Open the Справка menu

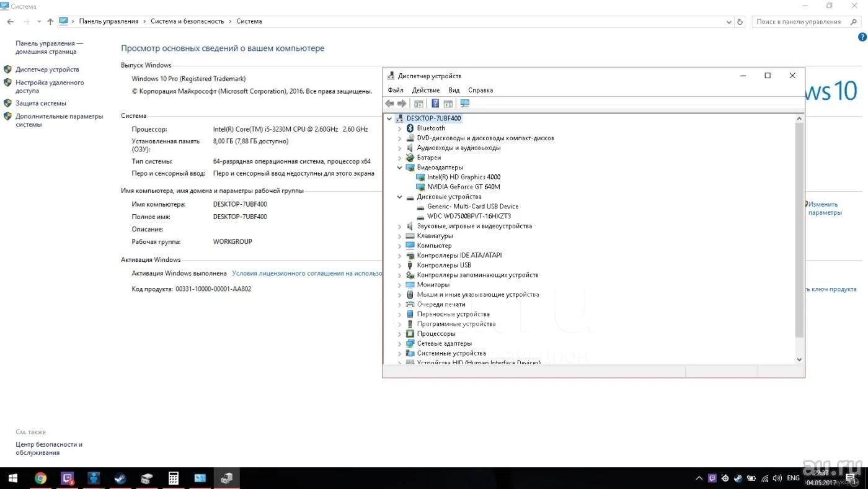coord(480,90)
